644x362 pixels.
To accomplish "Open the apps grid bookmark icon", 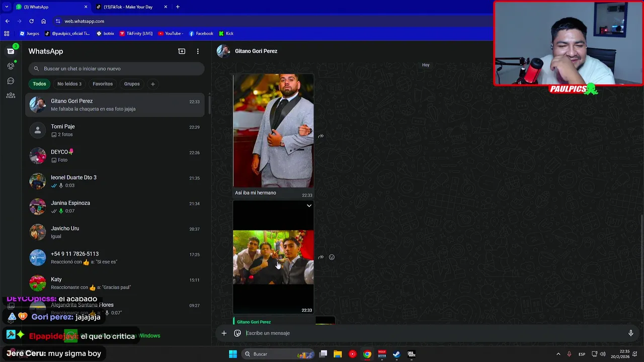I will tap(7, 34).
